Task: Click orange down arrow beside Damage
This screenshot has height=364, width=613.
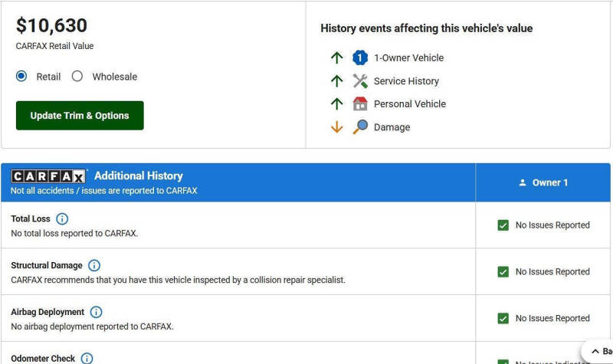Action: pyautogui.click(x=336, y=127)
